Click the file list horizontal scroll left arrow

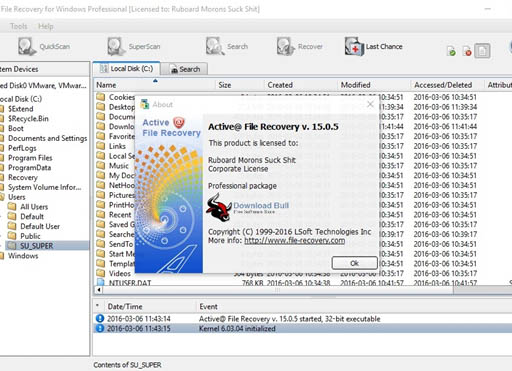click(99, 290)
